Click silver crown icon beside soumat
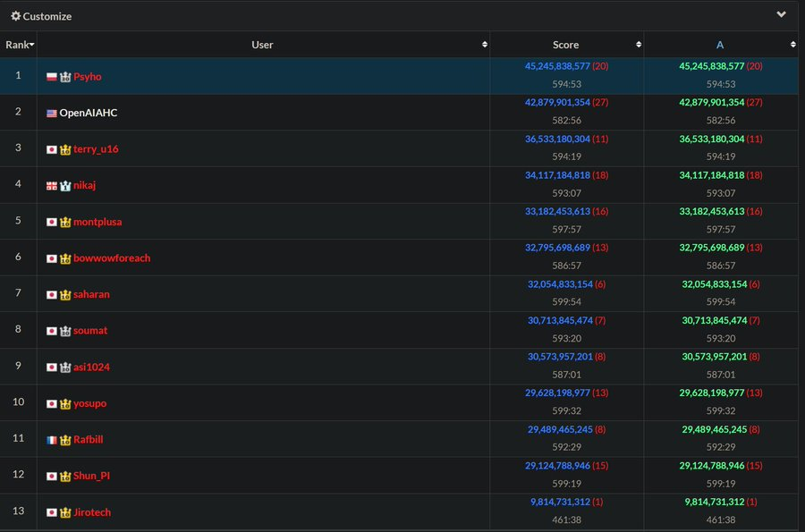This screenshot has width=805, height=532. [x=65, y=332]
